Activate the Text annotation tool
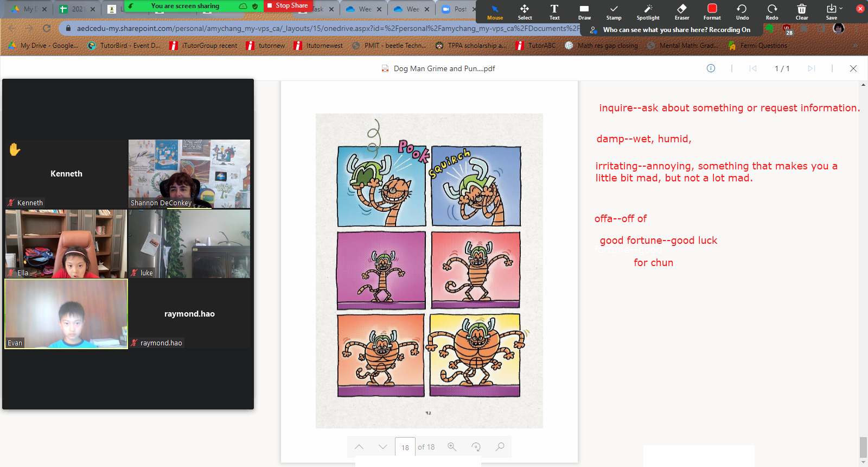Screen dimensions: 868x467 pyautogui.click(x=554, y=12)
